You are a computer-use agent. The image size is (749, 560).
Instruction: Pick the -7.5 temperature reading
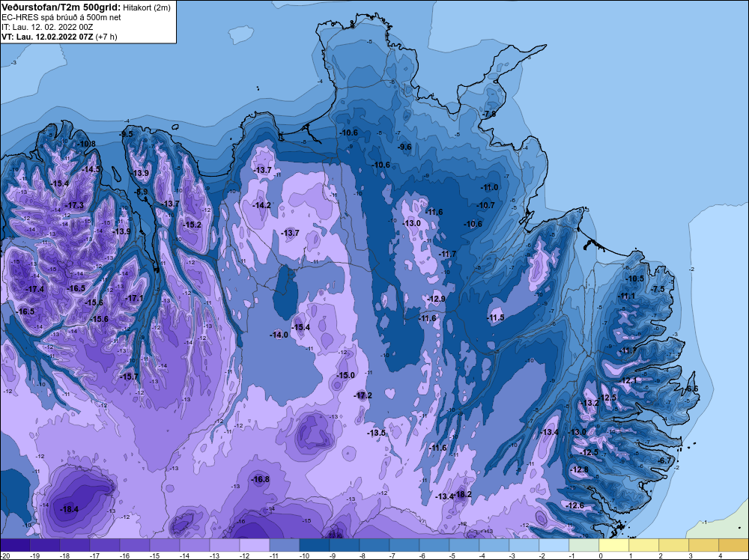(x=658, y=289)
